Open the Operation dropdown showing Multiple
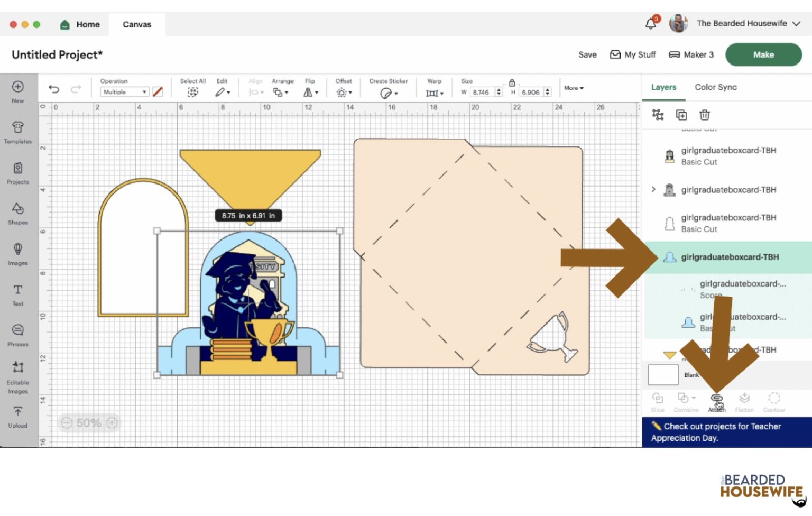Image resolution: width=812 pixels, height=516 pixels. [x=125, y=92]
